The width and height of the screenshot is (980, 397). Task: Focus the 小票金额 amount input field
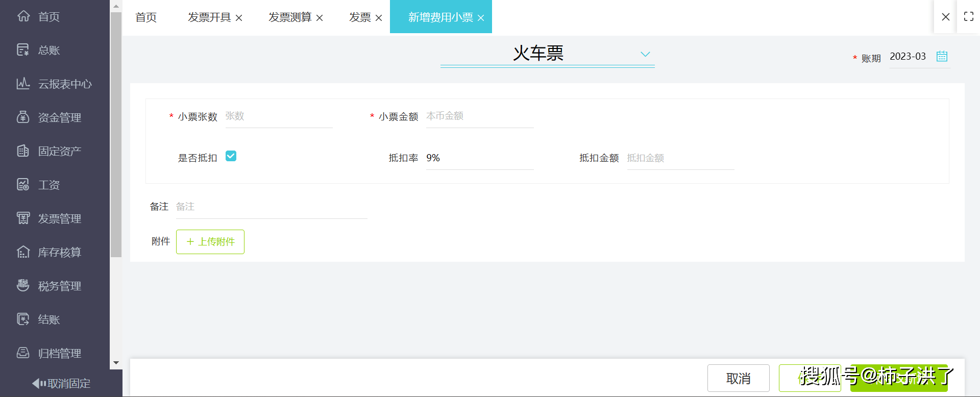[x=479, y=116]
